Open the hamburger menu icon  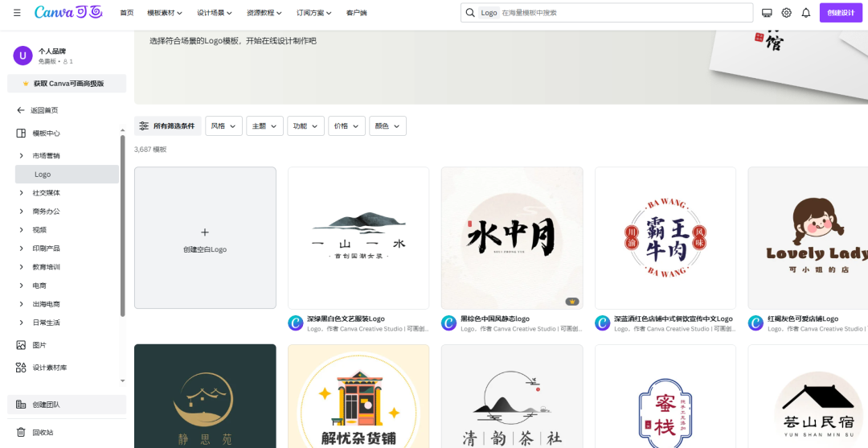click(17, 12)
